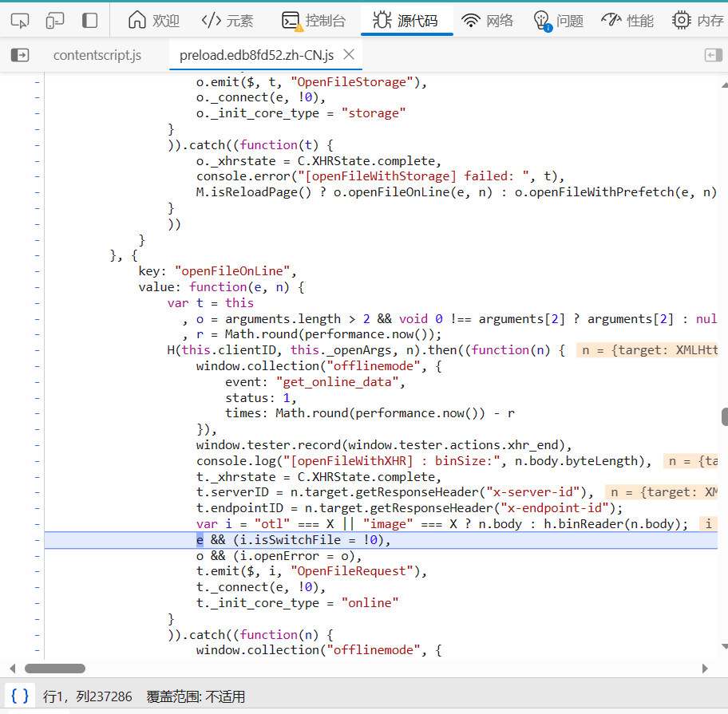Viewport: 728px width, 714px height.
Task: Click the 覆盖范围: 不适用 coverage status text
Action: tap(196, 696)
